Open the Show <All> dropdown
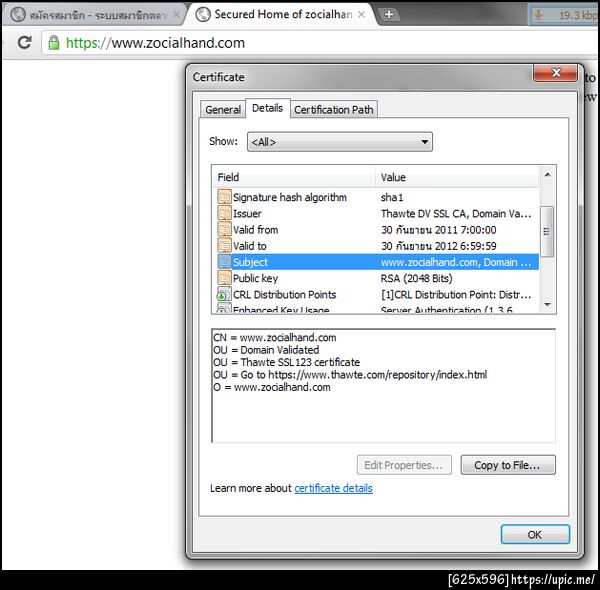 pos(340,142)
